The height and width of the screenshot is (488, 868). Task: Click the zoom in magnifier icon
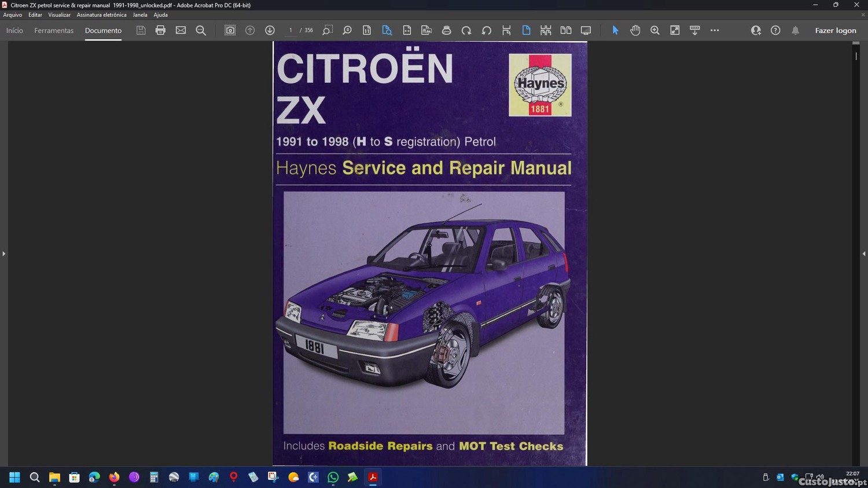(x=654, y=31)
